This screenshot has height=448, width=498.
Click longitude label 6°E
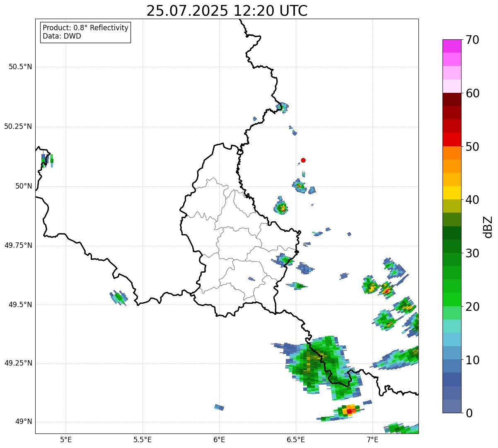click(x=219, y=439)
